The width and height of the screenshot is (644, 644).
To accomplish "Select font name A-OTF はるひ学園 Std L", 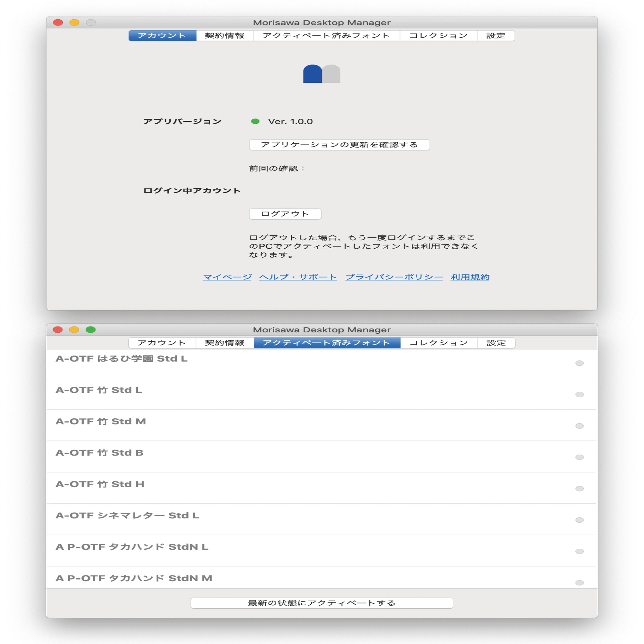I will pyautogui.click(x=122, y=359).
